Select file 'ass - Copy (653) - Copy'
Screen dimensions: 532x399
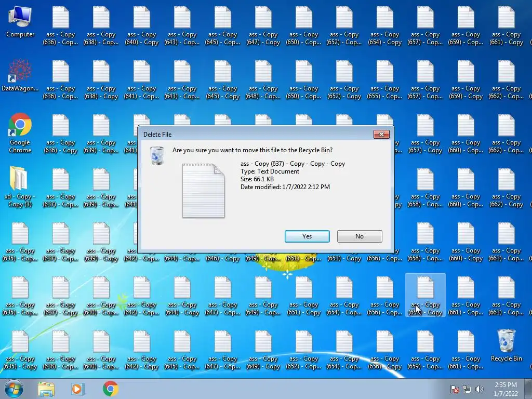[344, 258]
